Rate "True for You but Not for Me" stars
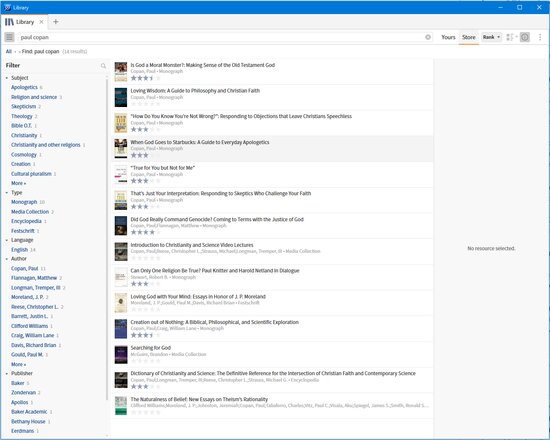 pyautogui.click(x=146, y=181)
